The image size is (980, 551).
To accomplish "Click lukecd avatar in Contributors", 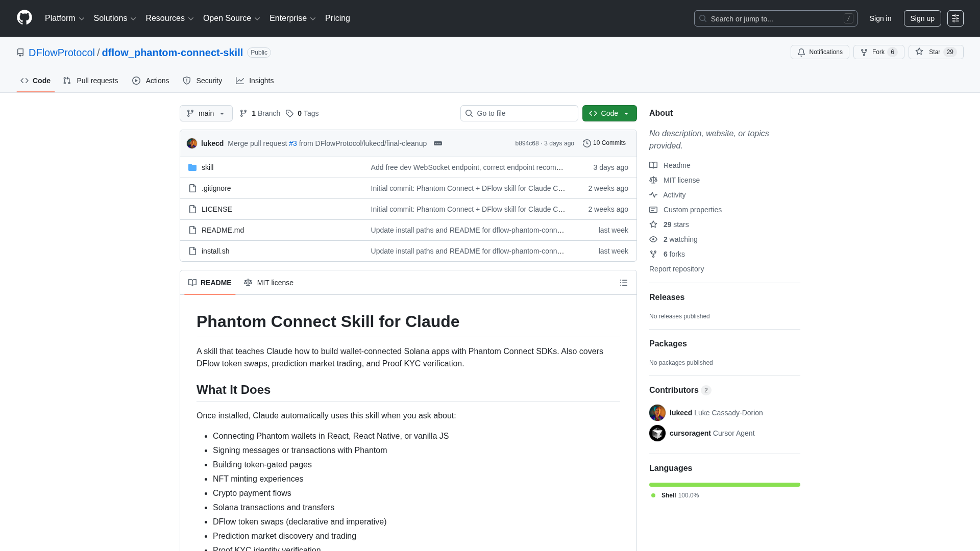I will (657, 413).
